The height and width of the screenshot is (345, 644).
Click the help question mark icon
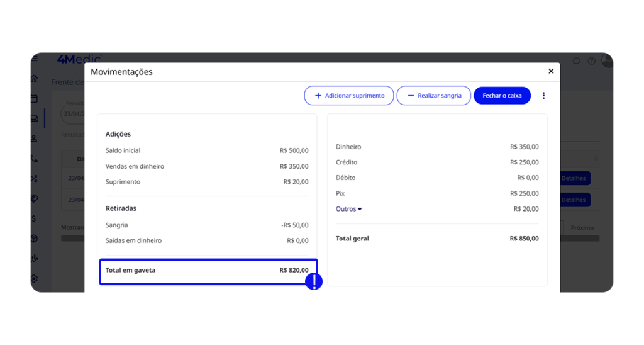point(591,61)
